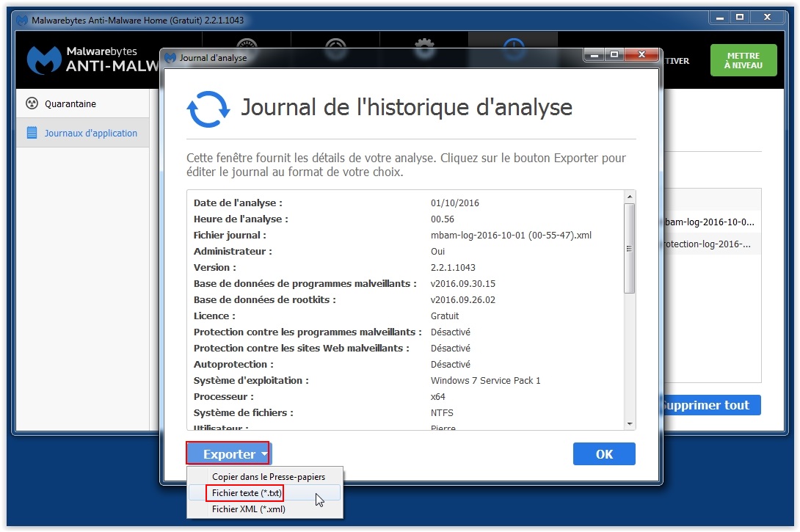Click 'Protection contre les programmes malveillants :' label
This screenshot has width=800, height=532.
coord(308,332)
